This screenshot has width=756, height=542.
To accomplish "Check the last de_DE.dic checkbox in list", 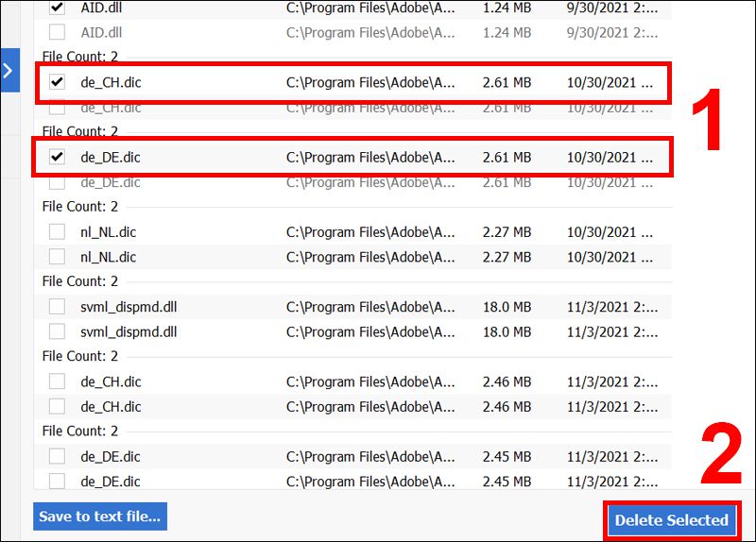I will [x=58, y=482].
